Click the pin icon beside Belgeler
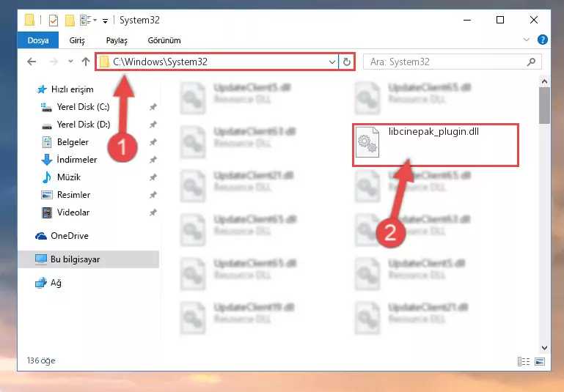 [x=153, y=142]
